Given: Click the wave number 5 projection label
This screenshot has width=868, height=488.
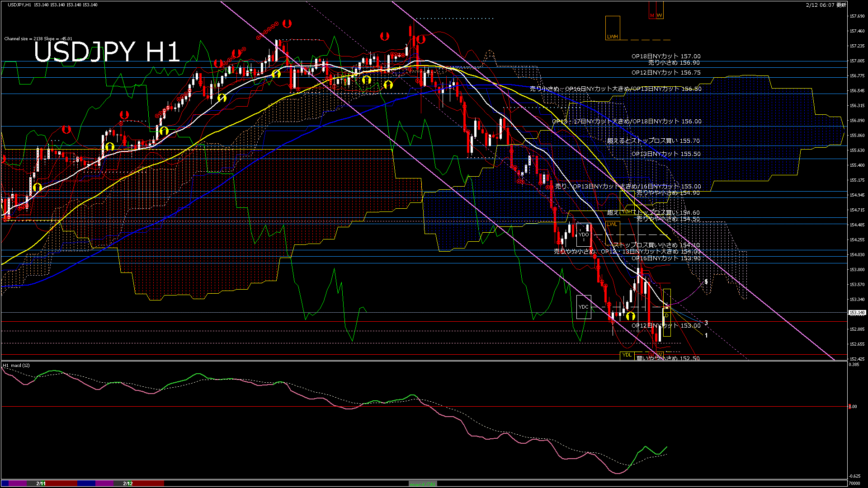Looking at the screenshot, I should [706, 282].
